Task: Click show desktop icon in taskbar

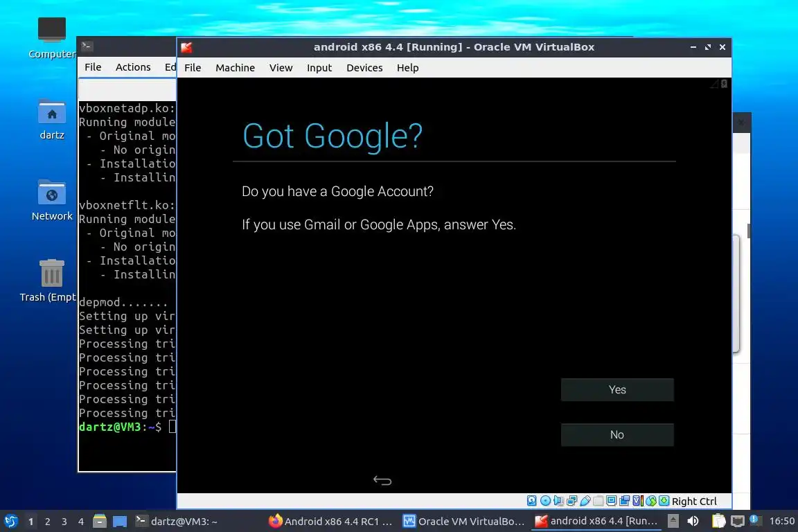Action: [120, 522]
